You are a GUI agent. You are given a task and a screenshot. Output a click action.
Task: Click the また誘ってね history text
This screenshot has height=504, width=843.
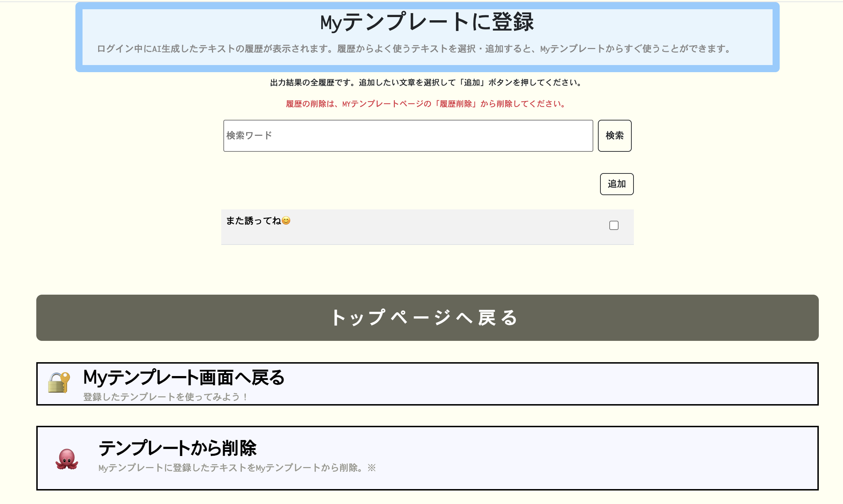[x=253, y=221]
